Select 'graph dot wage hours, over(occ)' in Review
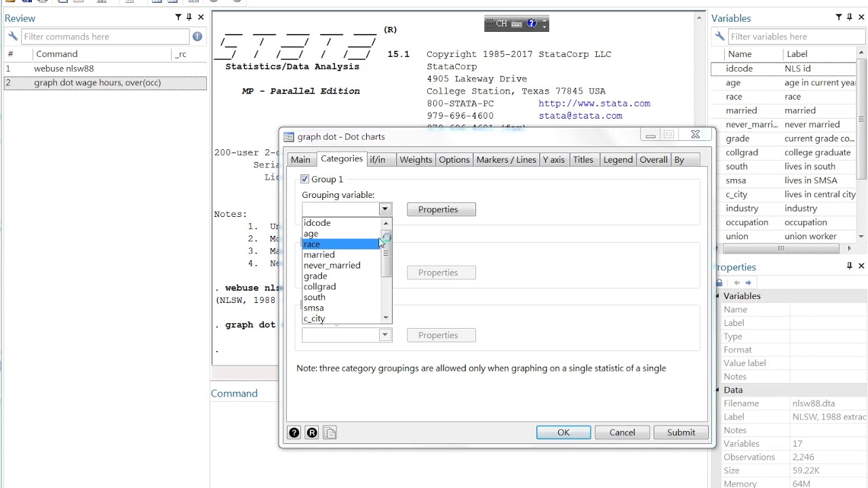Screen dimensions: 868x488 click(x=105, y=83)
